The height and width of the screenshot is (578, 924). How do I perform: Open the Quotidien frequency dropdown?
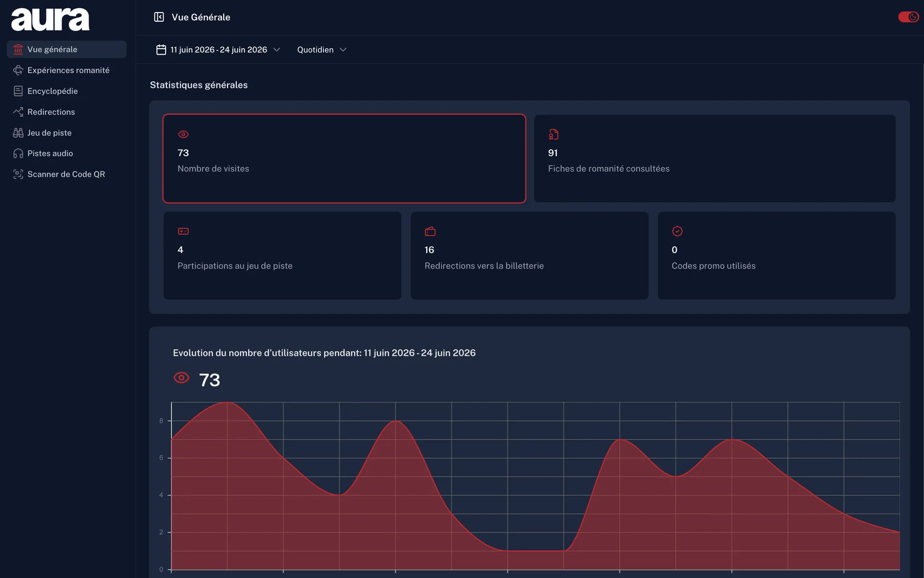[x=322, y=50]
